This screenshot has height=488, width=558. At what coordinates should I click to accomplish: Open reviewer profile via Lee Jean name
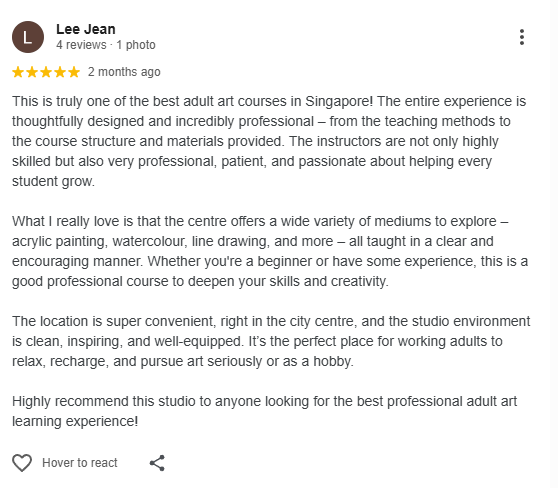(86, 29)
